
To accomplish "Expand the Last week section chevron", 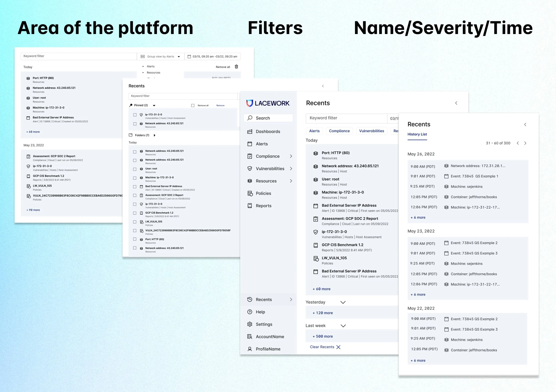I will tap(343, 326).
